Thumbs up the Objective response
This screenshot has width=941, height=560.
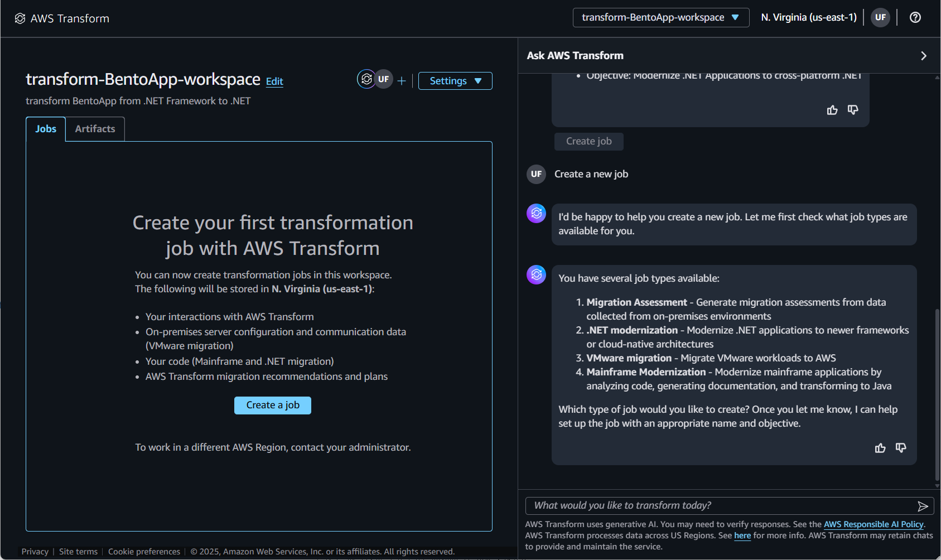point(832,110)
